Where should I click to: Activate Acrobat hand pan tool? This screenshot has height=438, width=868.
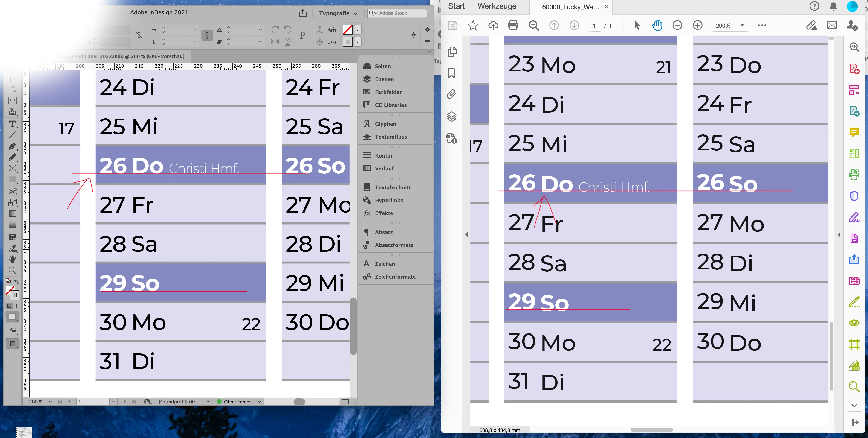click(x=657, y=25)
